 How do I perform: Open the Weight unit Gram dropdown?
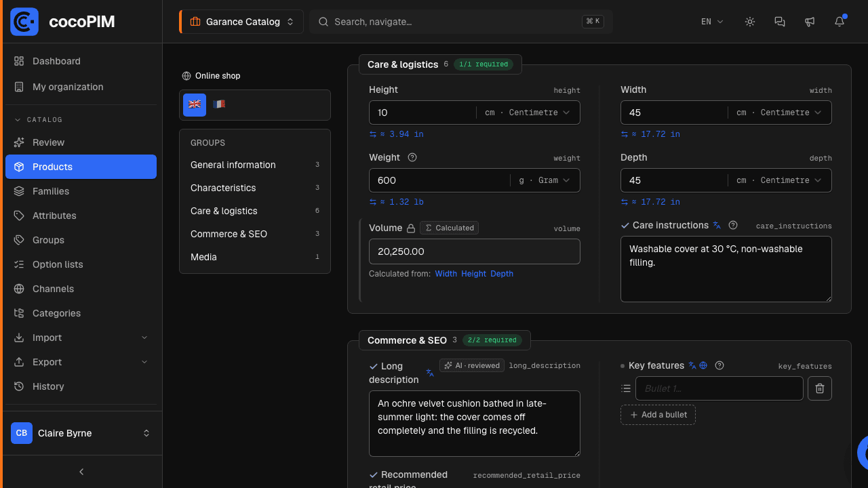(545, 180)
